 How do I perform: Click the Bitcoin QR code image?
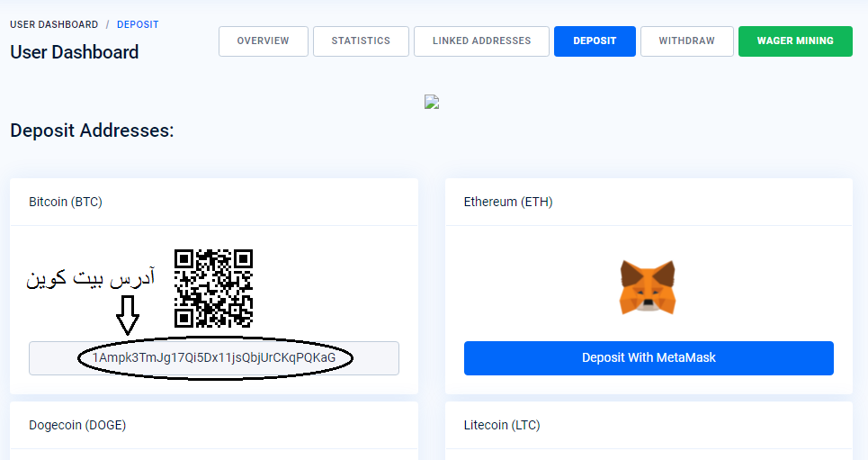tap(214, 288)
